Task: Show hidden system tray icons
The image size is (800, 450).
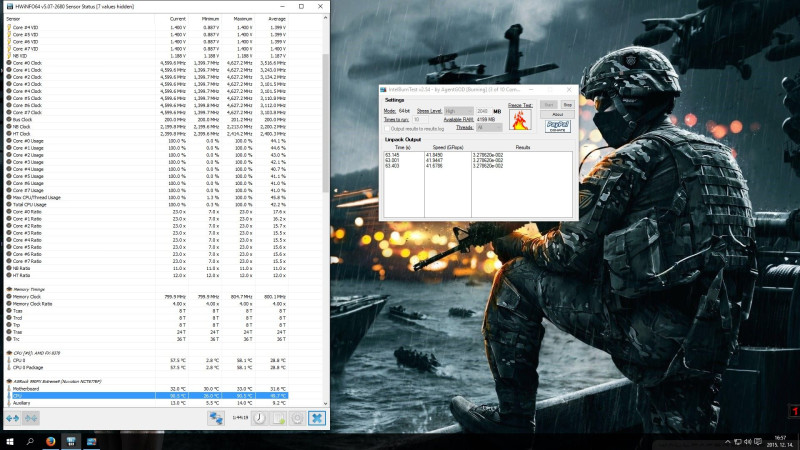Action: tap(728, 442)
